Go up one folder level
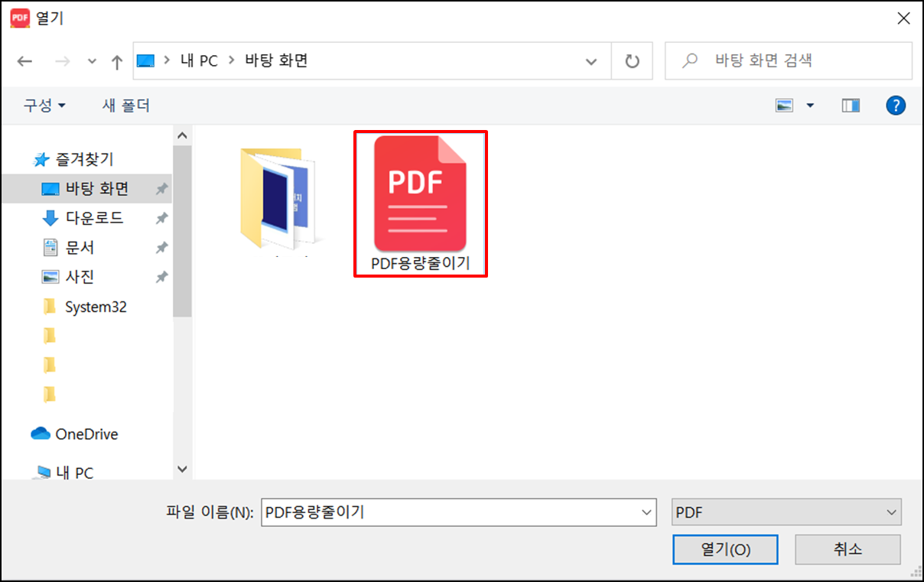 tap(116, 61)
